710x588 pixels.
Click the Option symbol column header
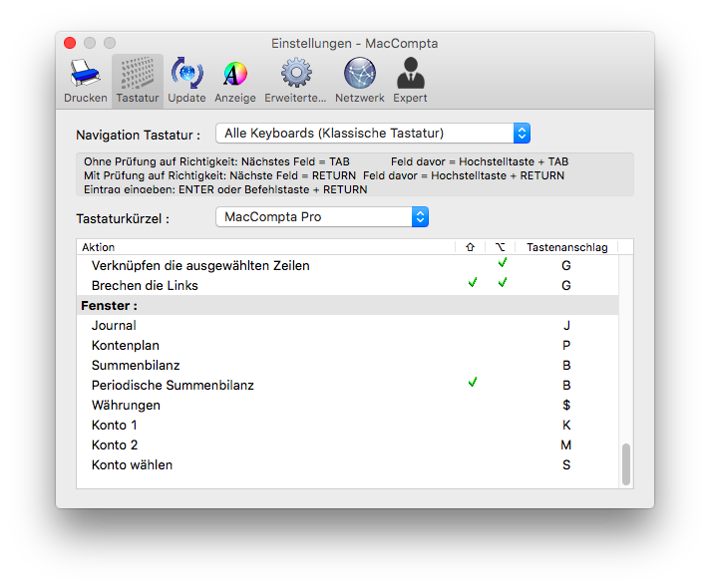501,247
